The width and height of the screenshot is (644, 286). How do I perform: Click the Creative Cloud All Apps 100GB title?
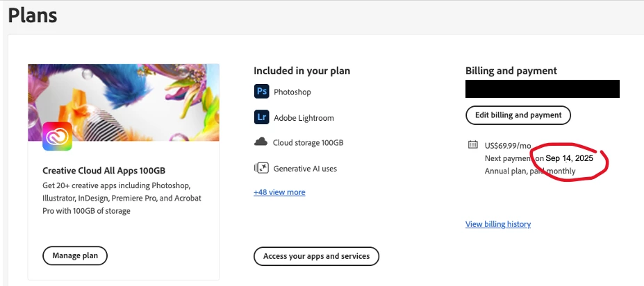(104, 170)
